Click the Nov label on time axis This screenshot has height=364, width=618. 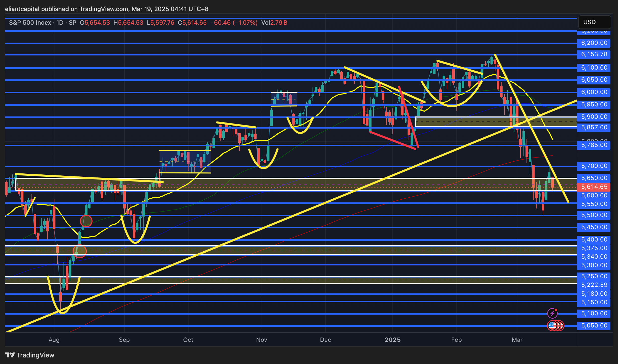[262, 340]
